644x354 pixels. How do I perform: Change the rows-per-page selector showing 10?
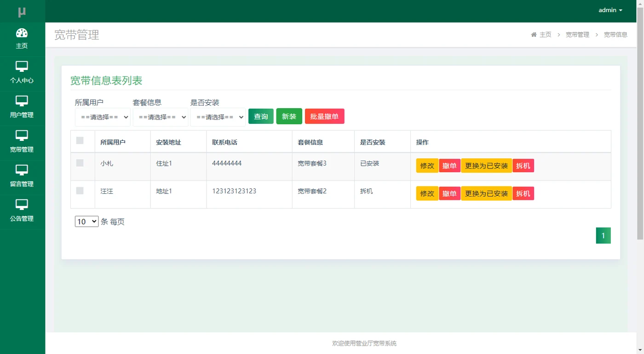[x=87, y=221]
